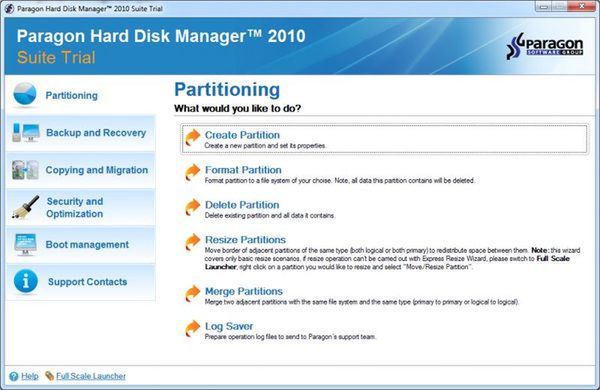Choose the Delete Partition option

[x=242, y=205]
